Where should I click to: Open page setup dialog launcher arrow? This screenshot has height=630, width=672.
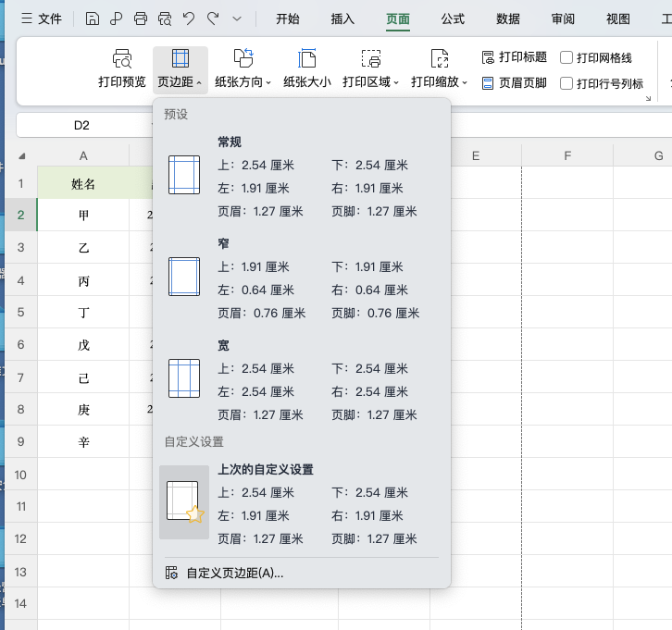648,98
